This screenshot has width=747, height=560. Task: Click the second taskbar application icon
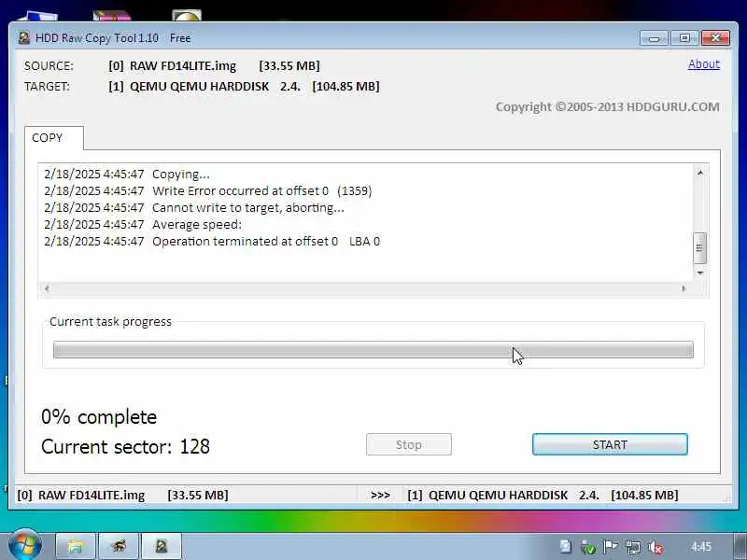[x=119, y=546]
